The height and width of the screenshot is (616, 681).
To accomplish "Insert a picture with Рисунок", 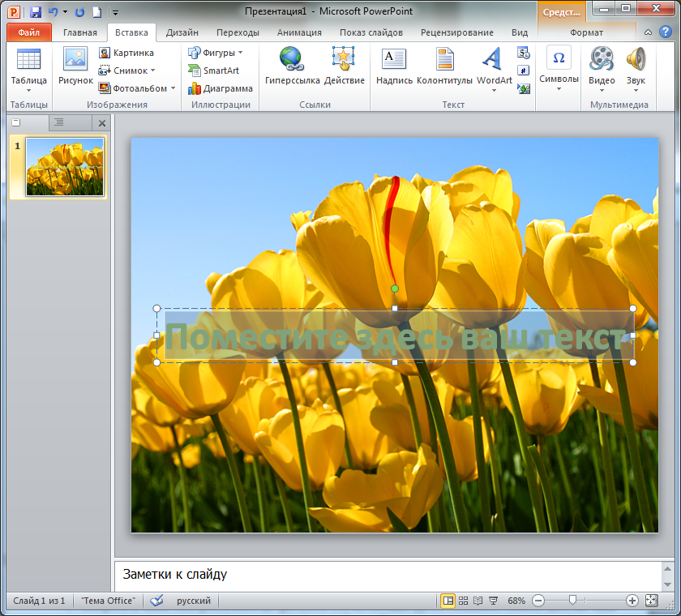I will pos(75,65).
